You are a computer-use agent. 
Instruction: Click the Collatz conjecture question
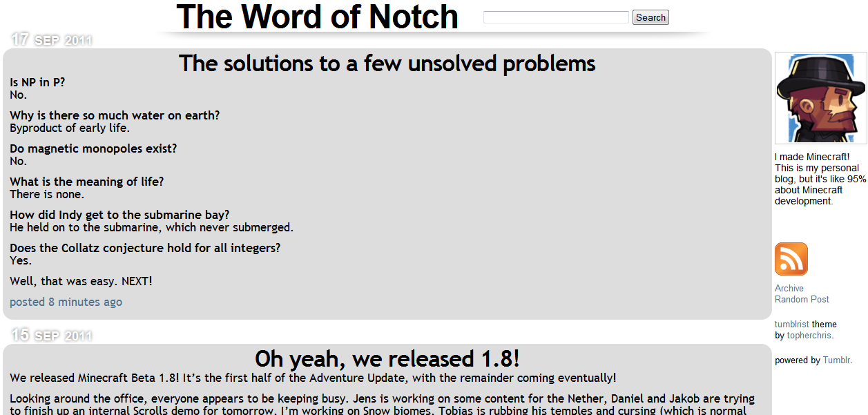[x=145, y=248]
